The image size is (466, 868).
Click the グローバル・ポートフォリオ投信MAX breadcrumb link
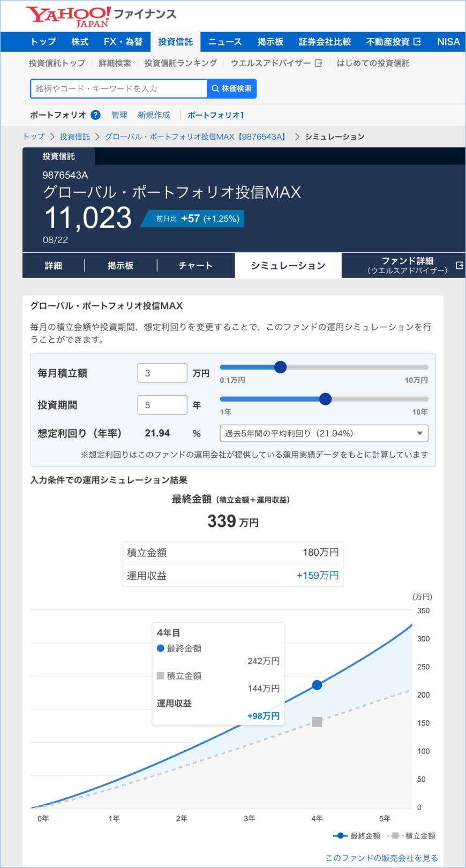(x=196, y=137)
